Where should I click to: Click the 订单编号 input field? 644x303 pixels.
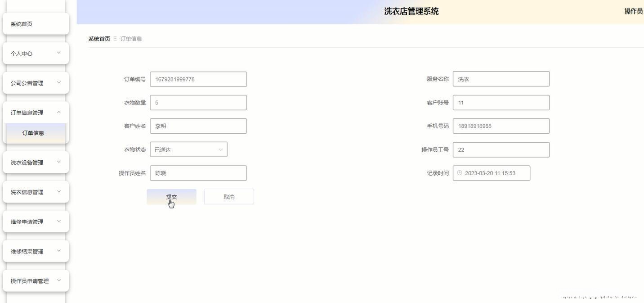(x=198, y=79)
